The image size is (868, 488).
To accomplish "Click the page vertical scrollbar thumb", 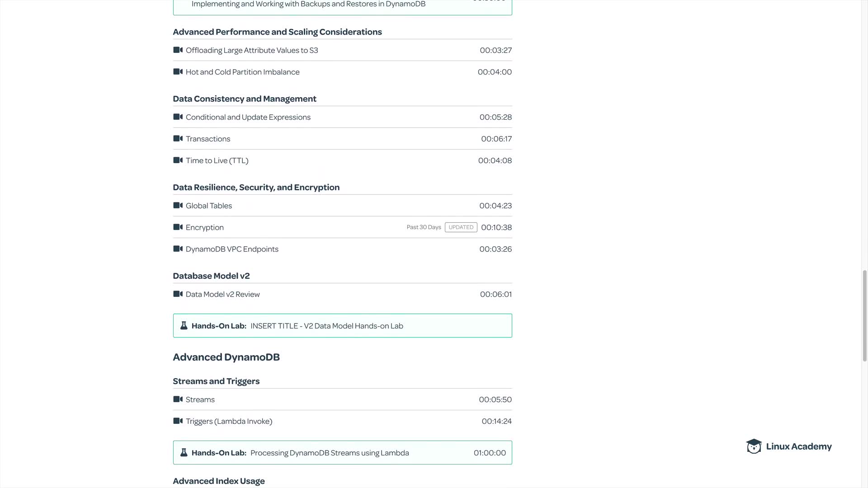I will (x=865, y=315).
